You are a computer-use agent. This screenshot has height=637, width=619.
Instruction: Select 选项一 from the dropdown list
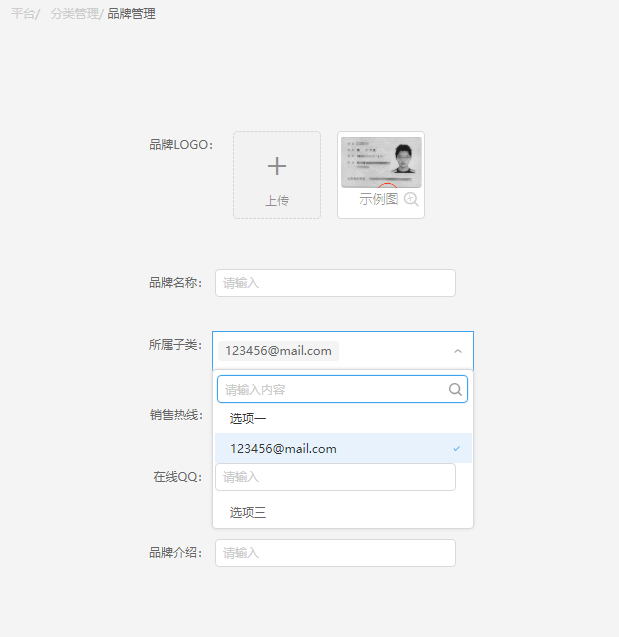248,418
